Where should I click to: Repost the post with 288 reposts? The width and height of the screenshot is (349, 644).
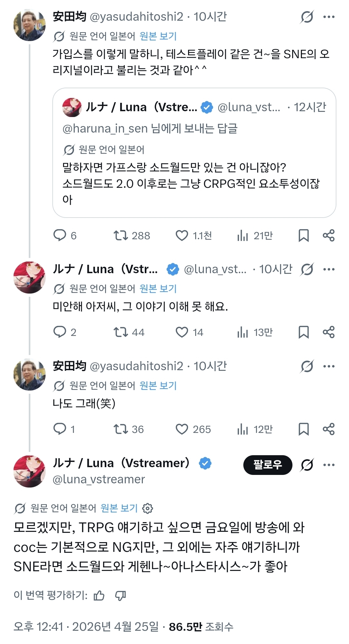[121, 235]
